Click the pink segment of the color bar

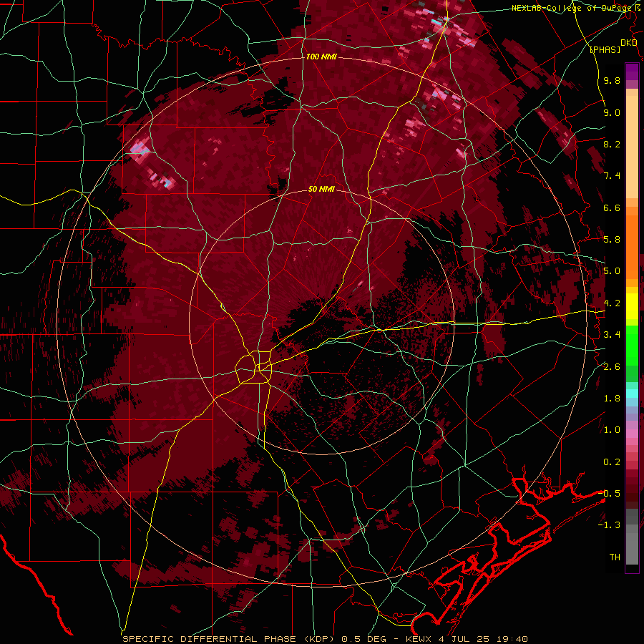632,434
